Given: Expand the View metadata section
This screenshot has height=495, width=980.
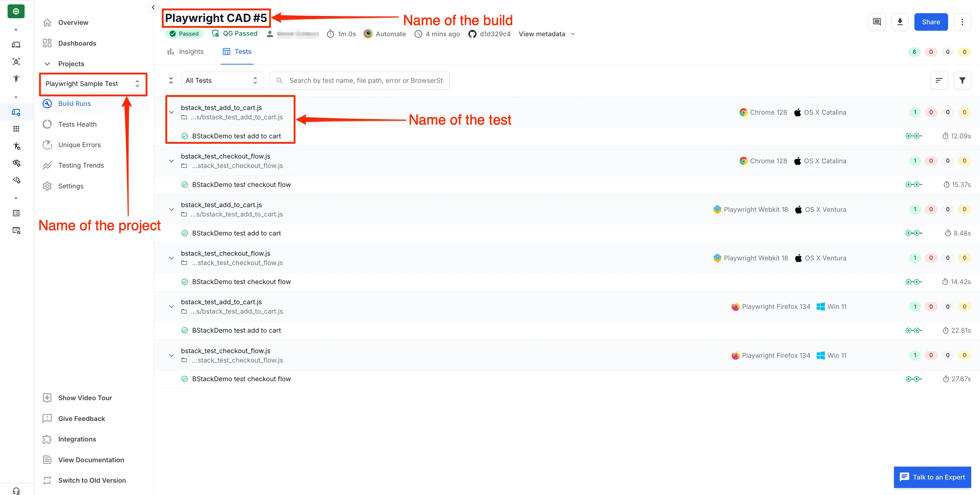Looking at the screenshot, I should point(546,34).
